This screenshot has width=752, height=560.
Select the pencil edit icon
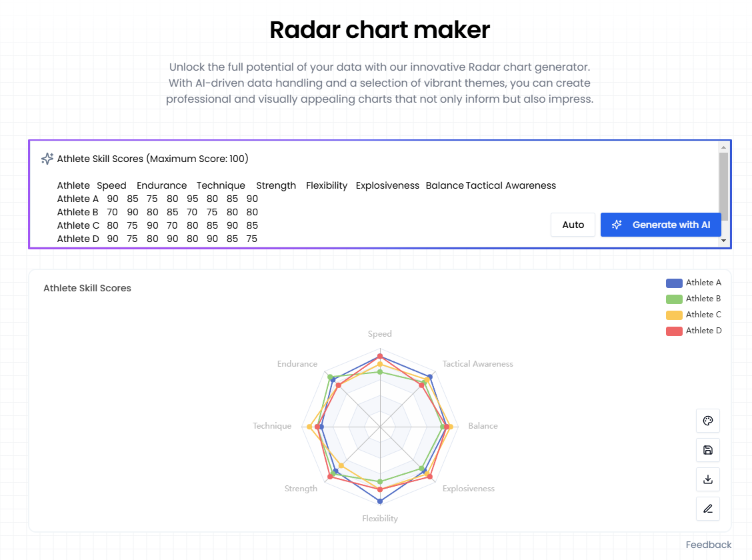point(707,509)
